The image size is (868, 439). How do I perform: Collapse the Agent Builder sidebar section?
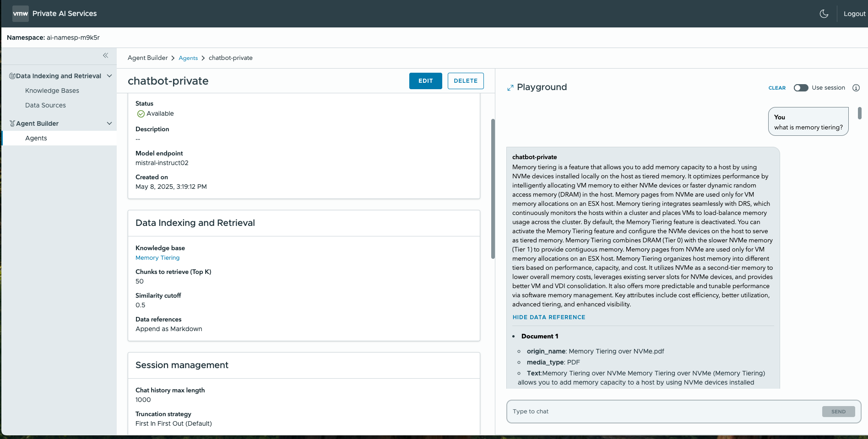(109, 123)
